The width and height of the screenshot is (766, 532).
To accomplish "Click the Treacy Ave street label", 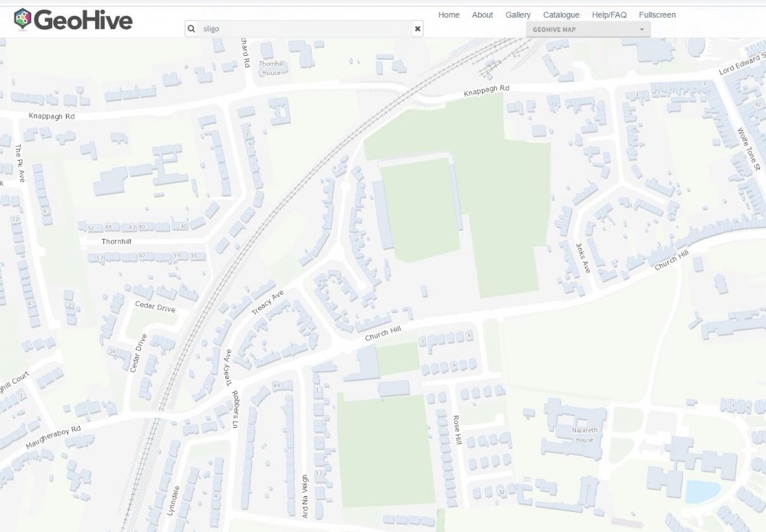I will [x=267, y=303].
